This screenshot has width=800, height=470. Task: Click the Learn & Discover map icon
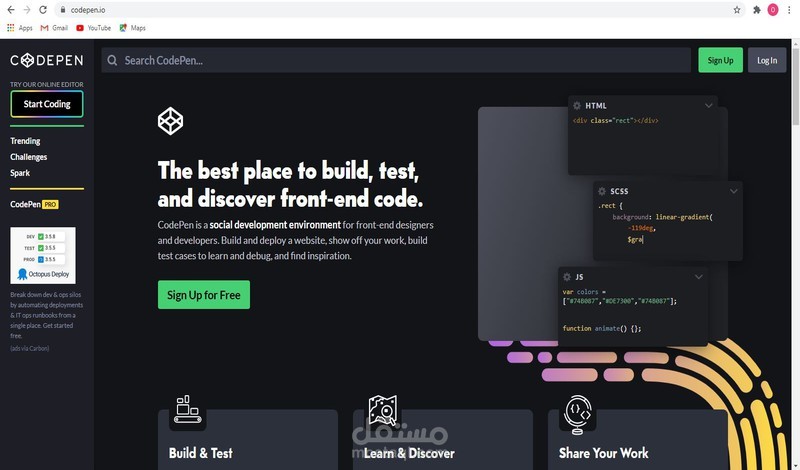383,410
